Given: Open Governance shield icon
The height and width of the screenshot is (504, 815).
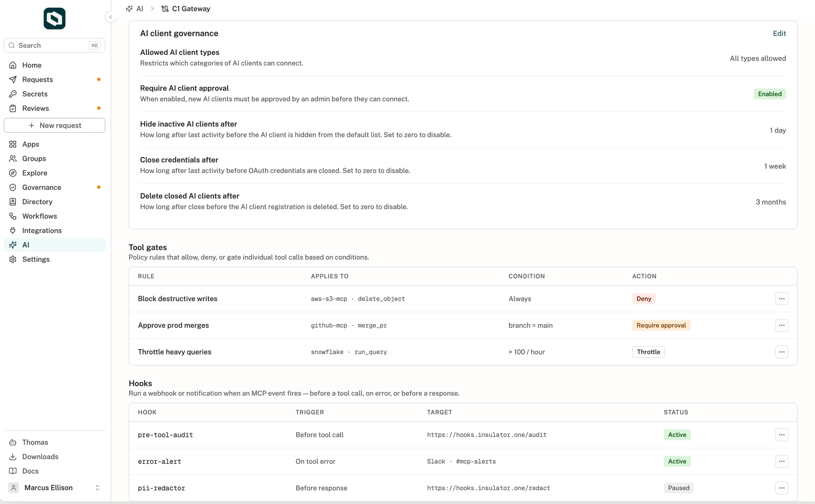Looking at the screenshot, I should (13, 187).
